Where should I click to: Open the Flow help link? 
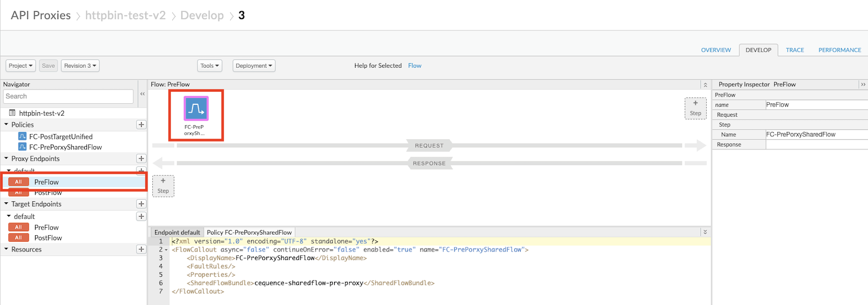415,66
